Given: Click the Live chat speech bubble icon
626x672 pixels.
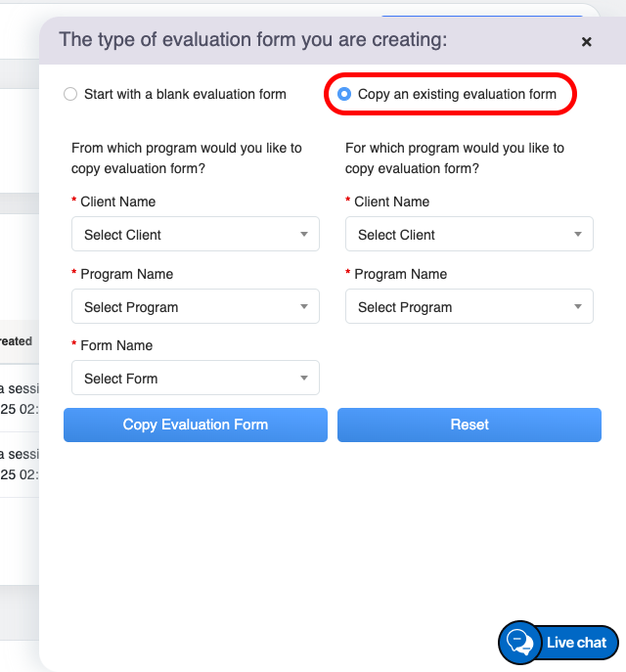Looking at the screenshot, I should click(x=519, y=643).
